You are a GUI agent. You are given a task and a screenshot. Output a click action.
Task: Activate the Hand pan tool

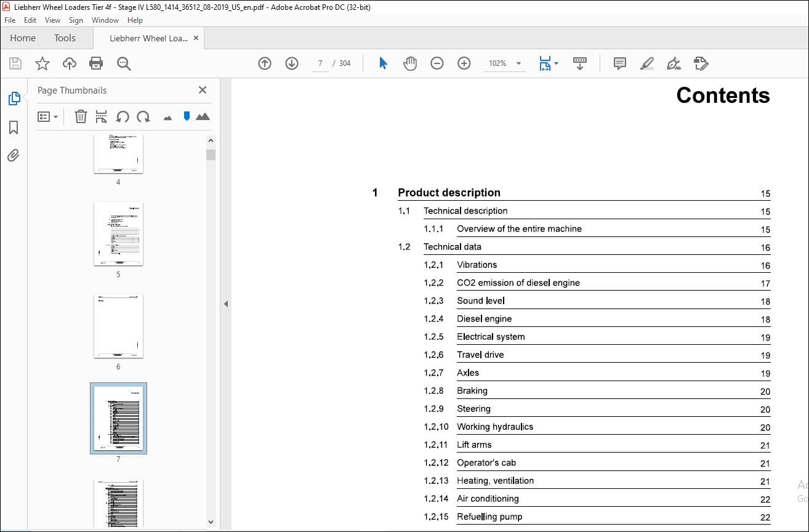point(410,63)
